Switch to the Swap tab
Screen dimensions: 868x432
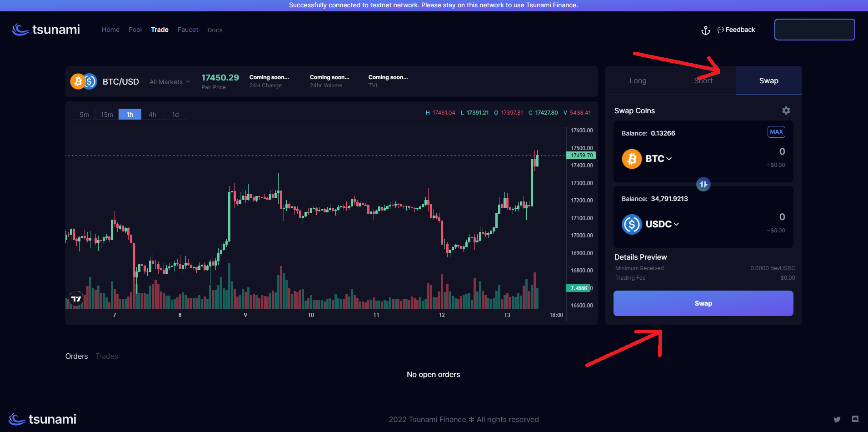coord(769,80)
